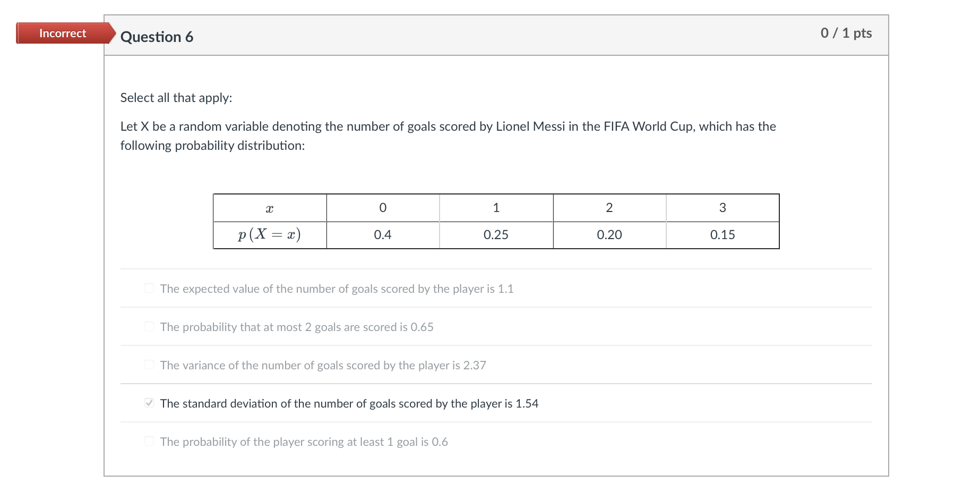Click the 0 / 1 pts score indicator
The height and width of the screenshot is (491, 980).
[846, 33]
